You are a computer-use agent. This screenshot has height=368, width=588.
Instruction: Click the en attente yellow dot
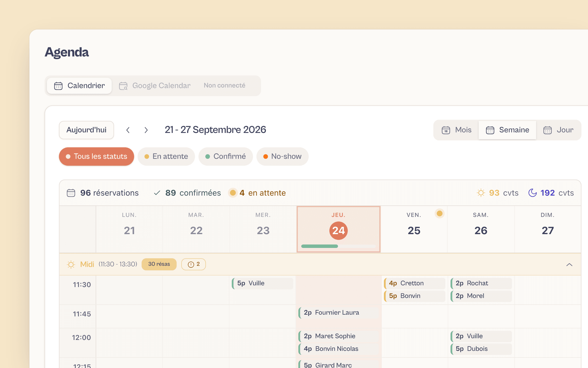coord(233,193)
